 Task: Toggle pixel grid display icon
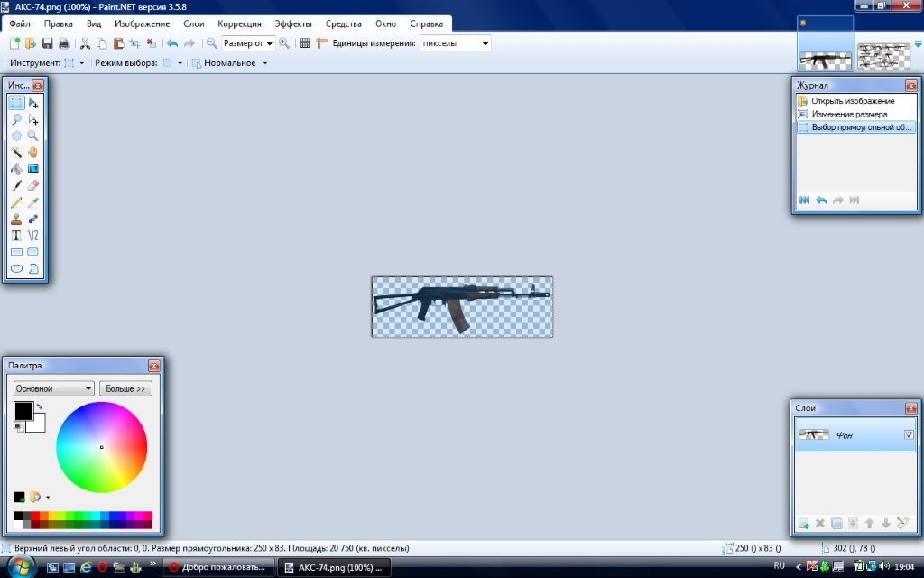click(x=305, y=43)
